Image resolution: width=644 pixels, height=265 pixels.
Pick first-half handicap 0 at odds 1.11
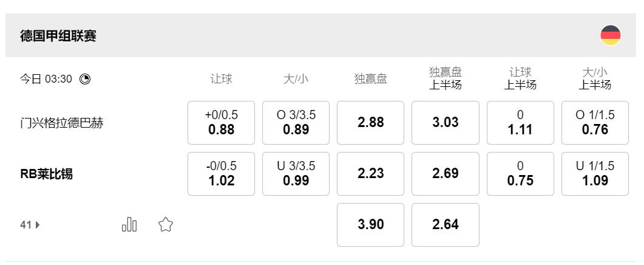520,123
